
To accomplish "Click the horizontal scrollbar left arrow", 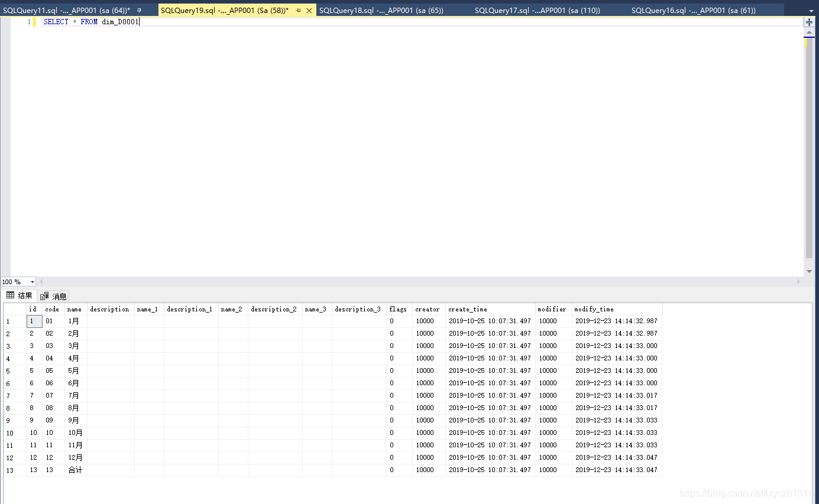I will [41, 282].
